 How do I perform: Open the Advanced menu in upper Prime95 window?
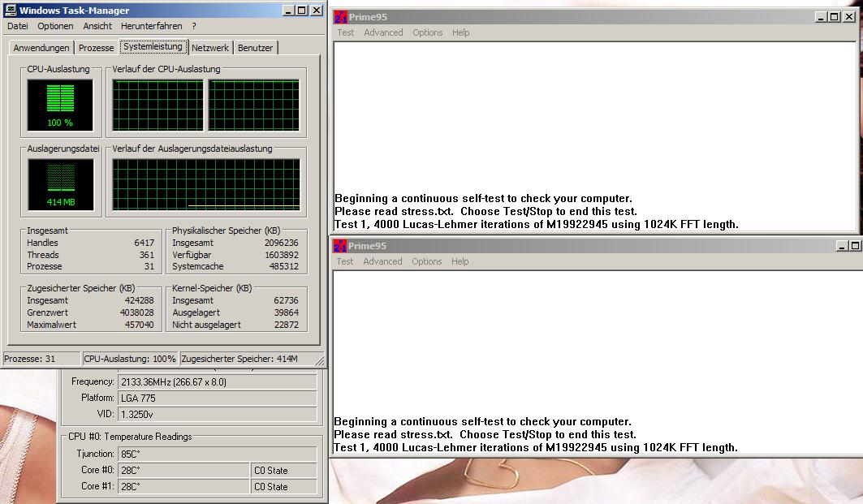(384, 32)
